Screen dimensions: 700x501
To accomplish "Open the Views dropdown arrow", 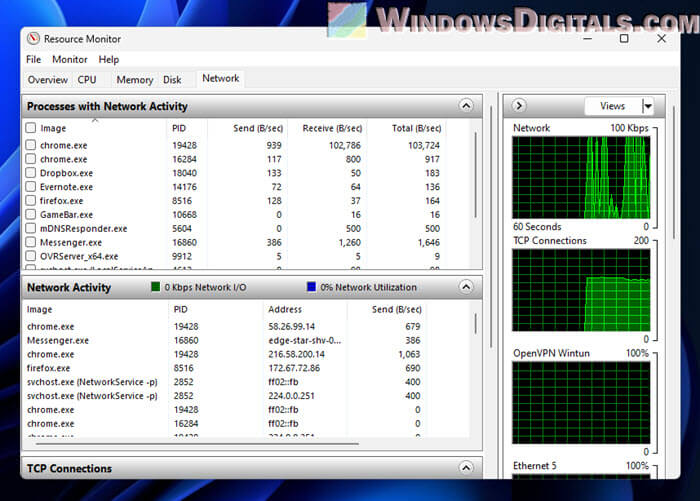I will [x=648, y=106].
